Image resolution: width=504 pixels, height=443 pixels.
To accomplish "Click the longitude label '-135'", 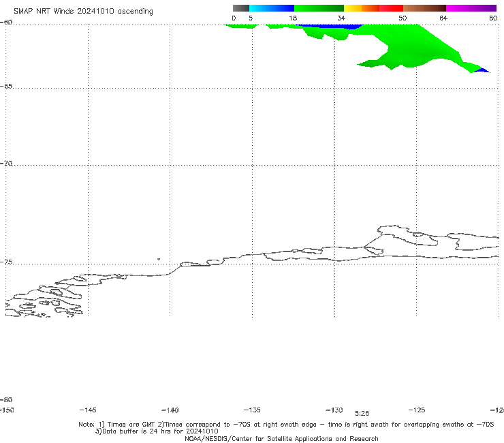I will [x=252, y=410].
